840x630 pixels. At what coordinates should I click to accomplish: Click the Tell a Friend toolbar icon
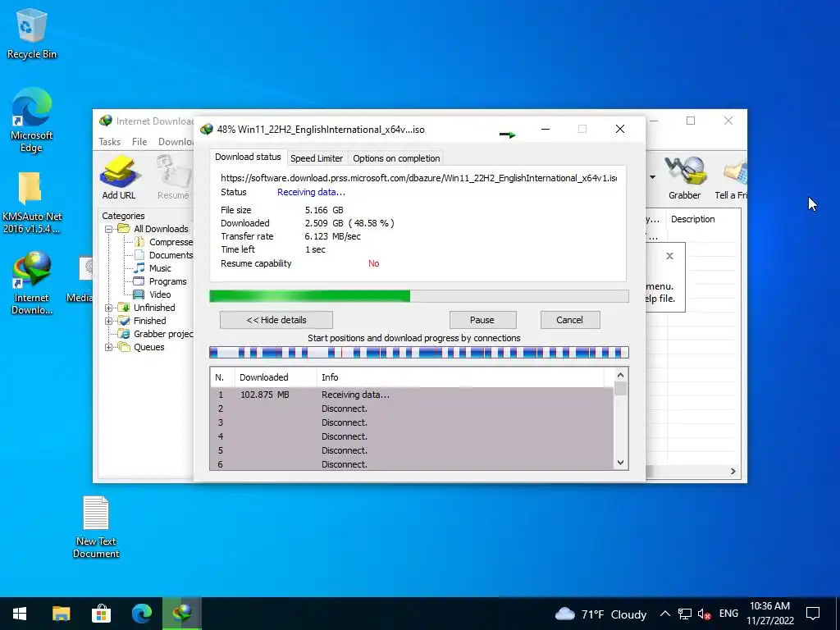731,177
